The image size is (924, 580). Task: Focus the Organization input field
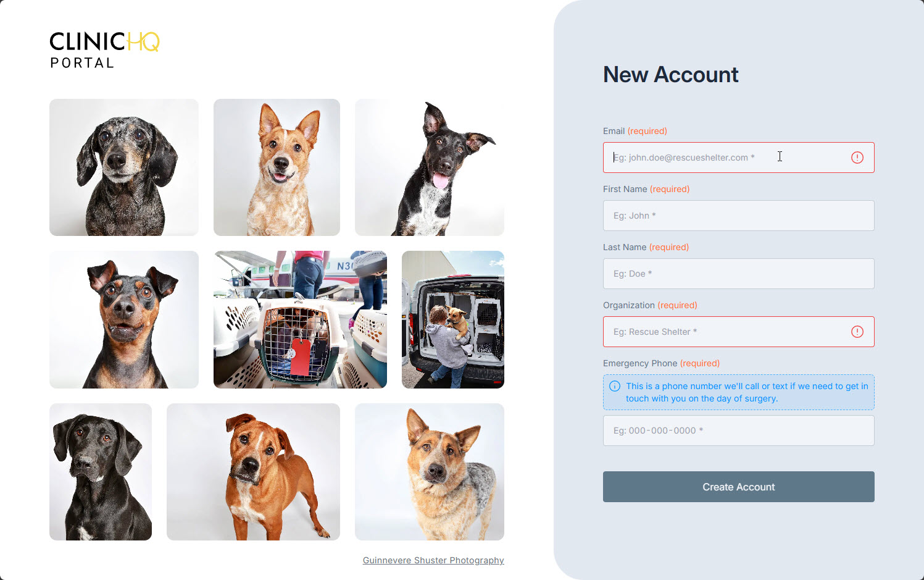[x=738, y=332]
